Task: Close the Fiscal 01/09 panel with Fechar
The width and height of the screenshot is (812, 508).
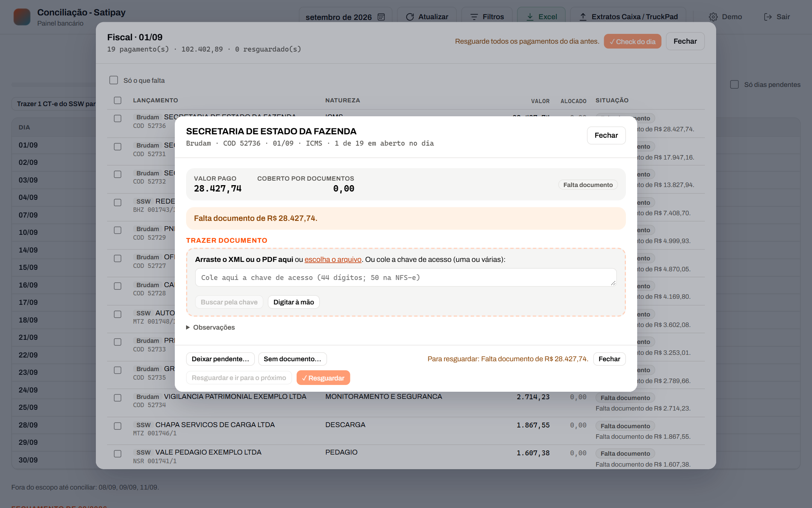Action: [x=685, y=41]
